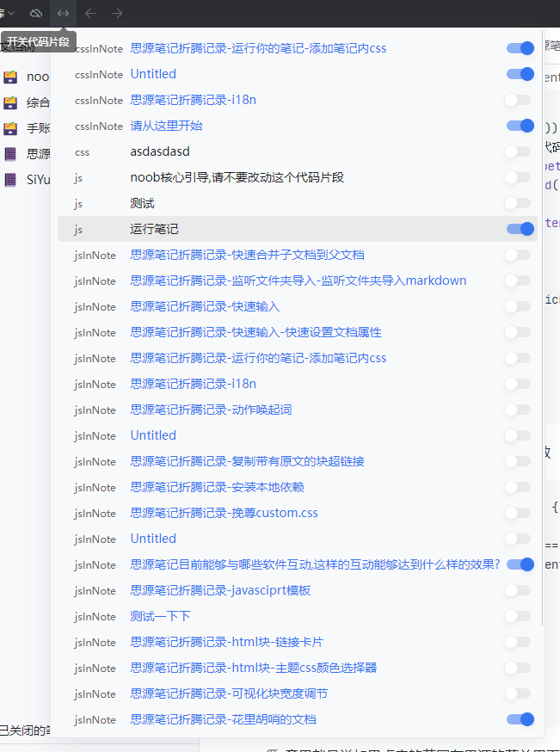Open the 手账 notebook icon in sidebar
560x752 pixels.
pyautogui.click(x=10, y=128)
